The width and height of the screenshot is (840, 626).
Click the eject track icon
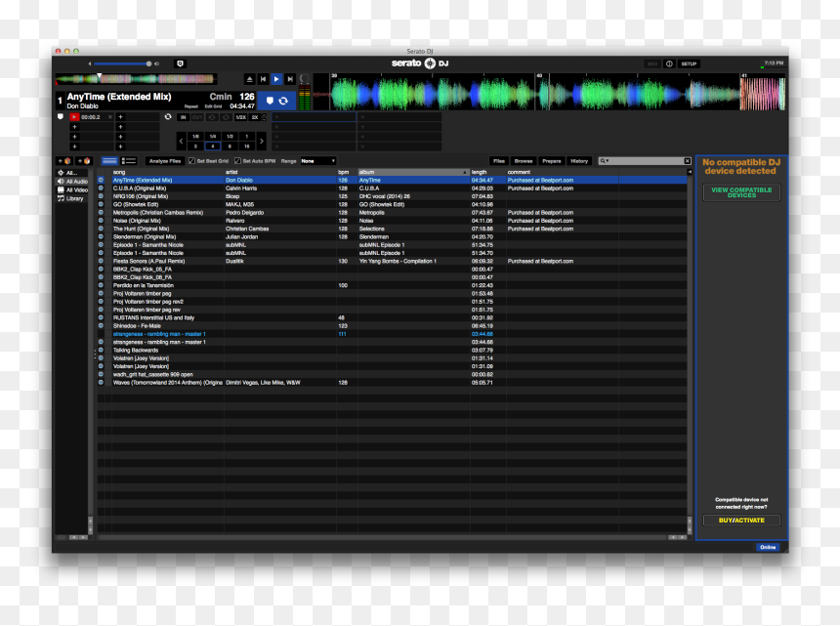click(250, 79)
